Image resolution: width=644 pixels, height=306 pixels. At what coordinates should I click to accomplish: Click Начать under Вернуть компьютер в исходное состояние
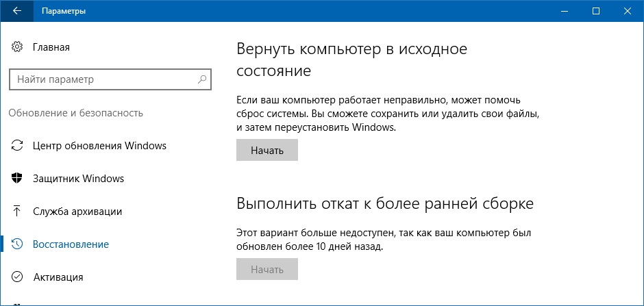point(267,150)
